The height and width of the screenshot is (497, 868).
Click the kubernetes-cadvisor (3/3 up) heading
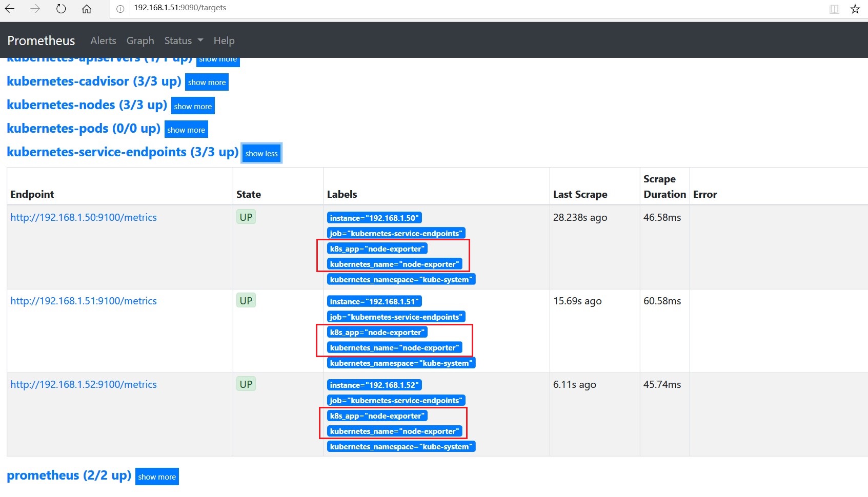pyautogui.click(x=94, y=81)
